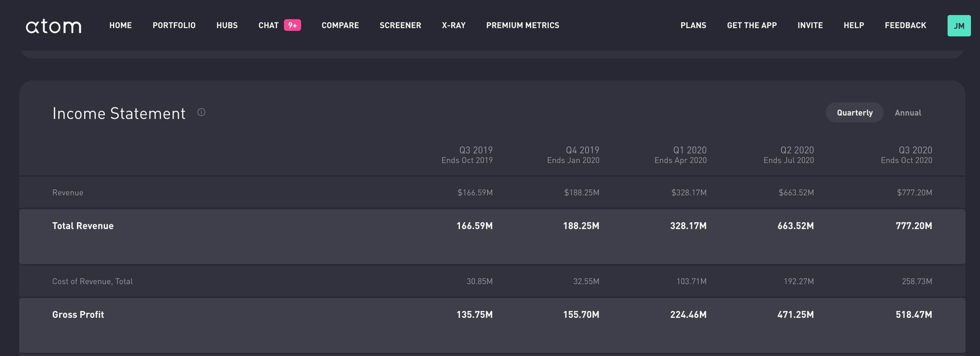Click the Feedback link
Screen dimensions: 980x356
pos(906,25)
